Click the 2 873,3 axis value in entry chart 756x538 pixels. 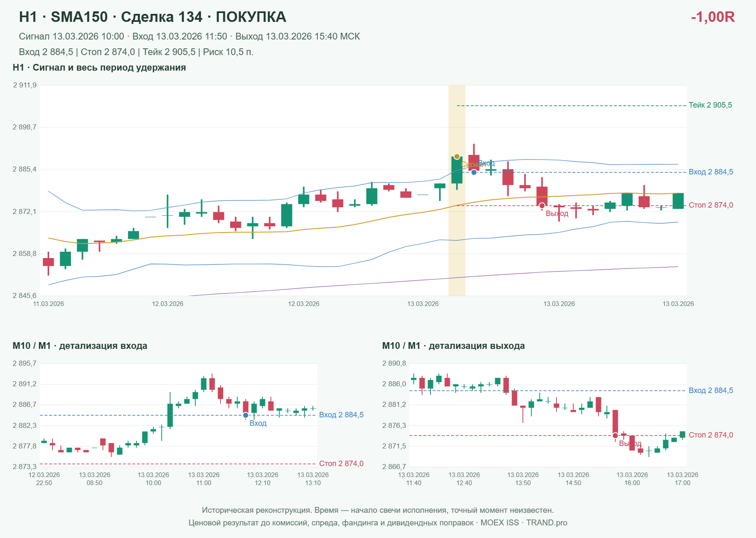25,467
